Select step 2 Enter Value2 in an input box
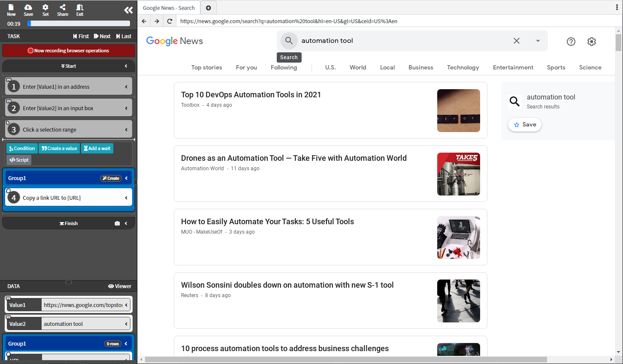The image size is (623, 364). click(x=69, y=108)
